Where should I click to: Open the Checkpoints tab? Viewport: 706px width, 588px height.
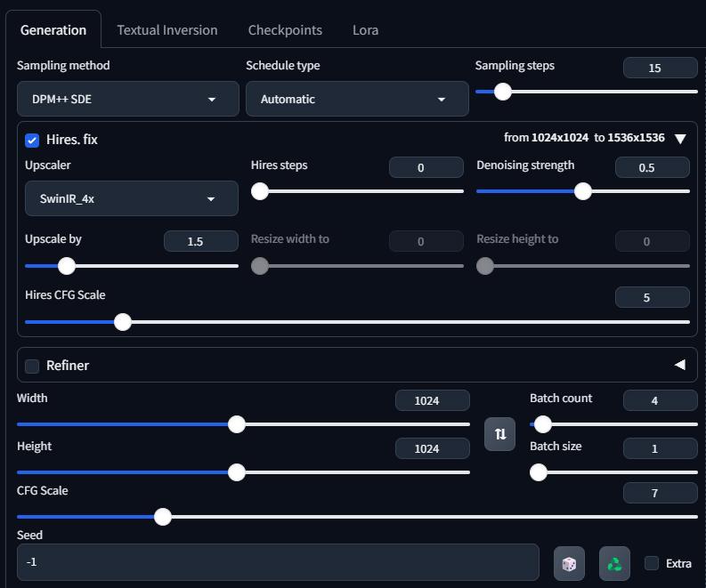tap(285, 30)
